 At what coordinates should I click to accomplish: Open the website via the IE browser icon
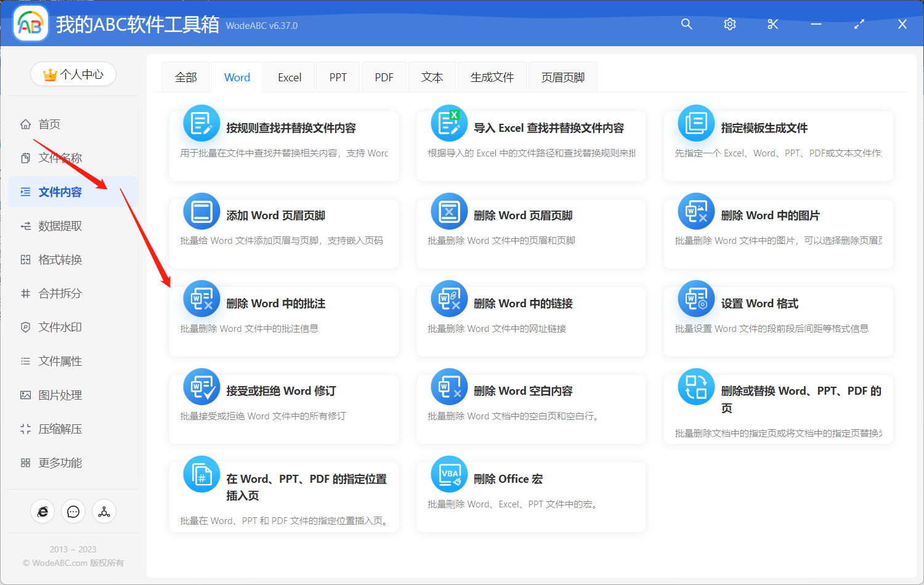tap(43, 511)
